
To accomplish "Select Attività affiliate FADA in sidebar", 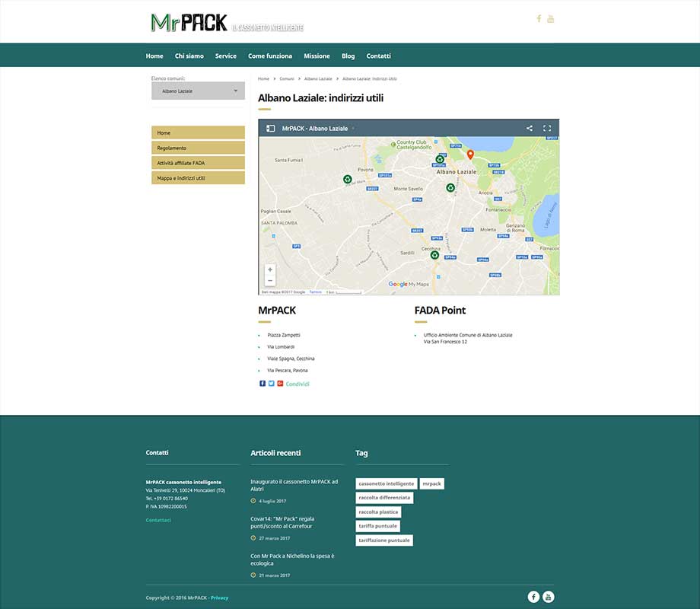I will coord(199,163).
